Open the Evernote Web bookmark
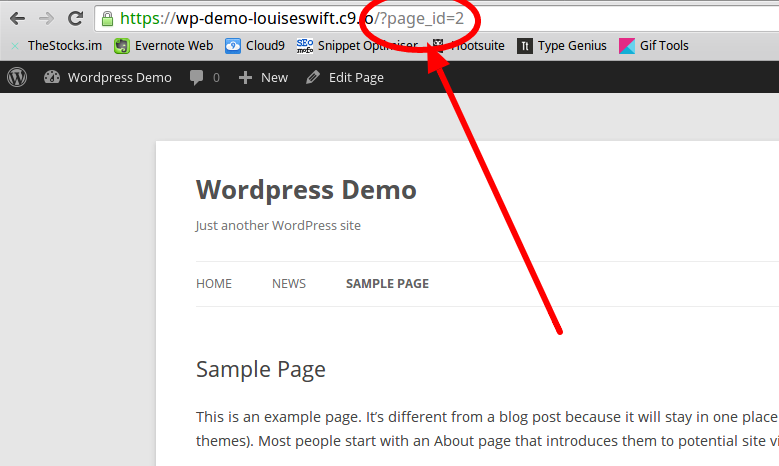This screenshot has width=779, height=466. coord(163,45)
